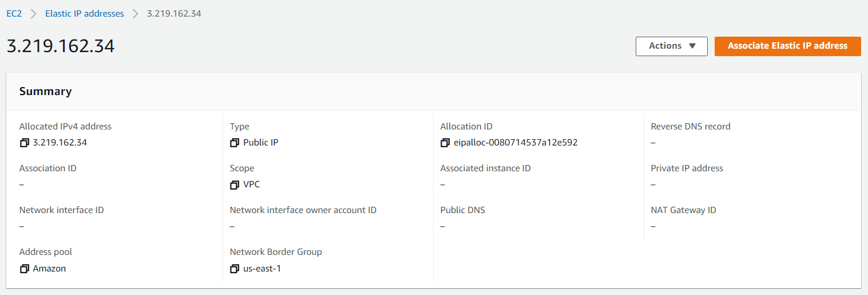
Task: Select the eipalloc-0080714537a12e592 text
Action: [516, 143]
